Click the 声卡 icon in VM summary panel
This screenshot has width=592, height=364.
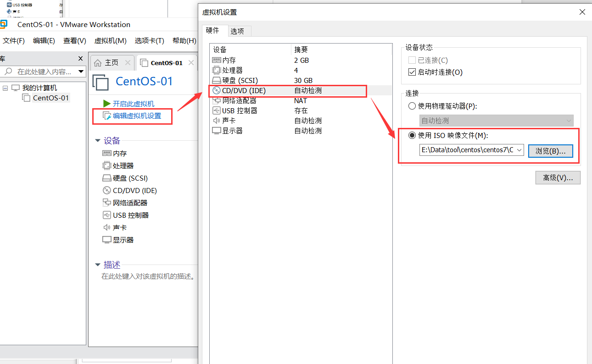coord(107,228)
